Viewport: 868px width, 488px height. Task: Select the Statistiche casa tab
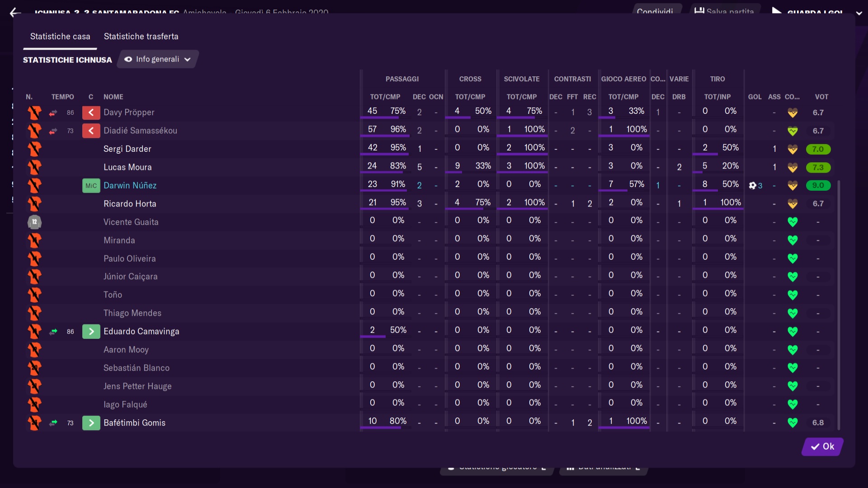(x=60, y=37)
